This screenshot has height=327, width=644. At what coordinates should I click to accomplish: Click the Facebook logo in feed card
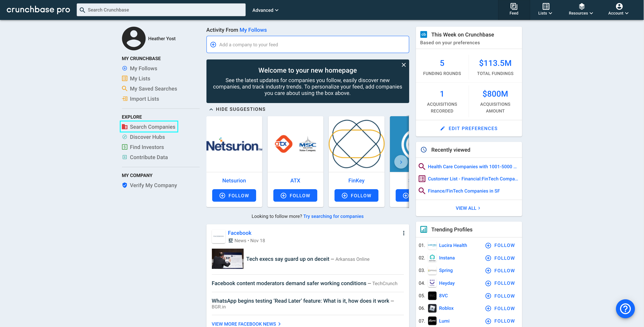[218, 236]
